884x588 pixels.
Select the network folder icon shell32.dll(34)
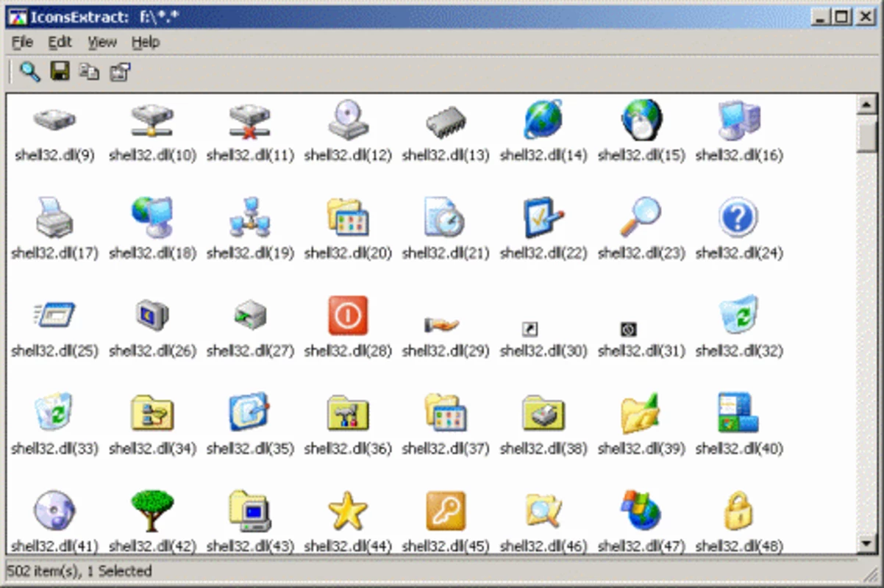(x=152, y=413)
